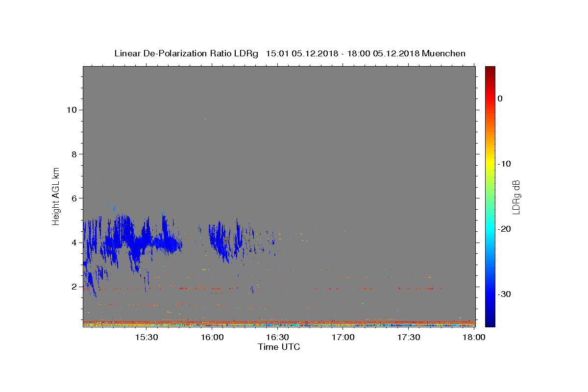
Task: Click the plot title 'Linear De-Polarization Ratio LDRg'
Action: coord(186,53)
